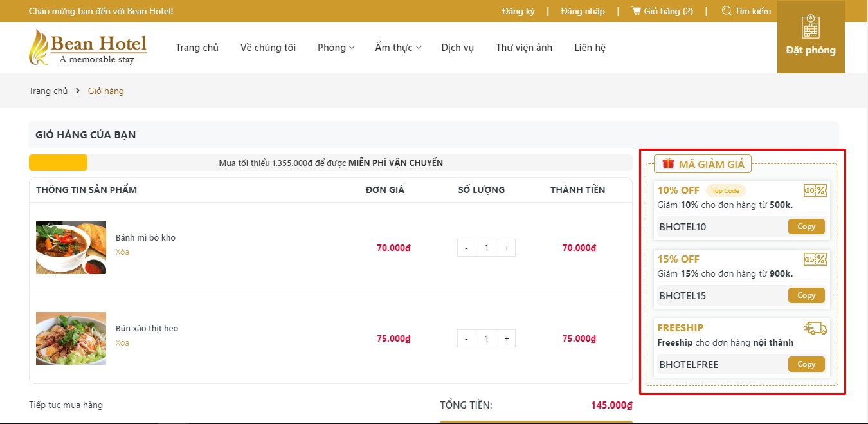This screenshot has height=424, width=868.
Task: Click the 10% discount coupon icon
Action: (x=815, y=190)
